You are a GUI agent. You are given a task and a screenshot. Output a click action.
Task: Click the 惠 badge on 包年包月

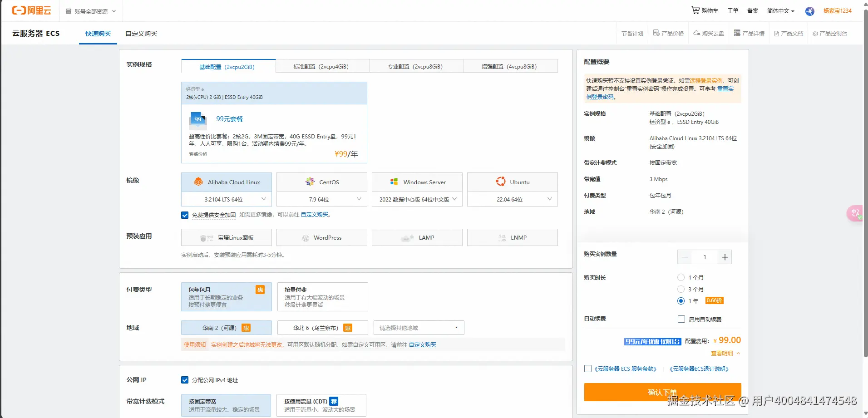260,290
